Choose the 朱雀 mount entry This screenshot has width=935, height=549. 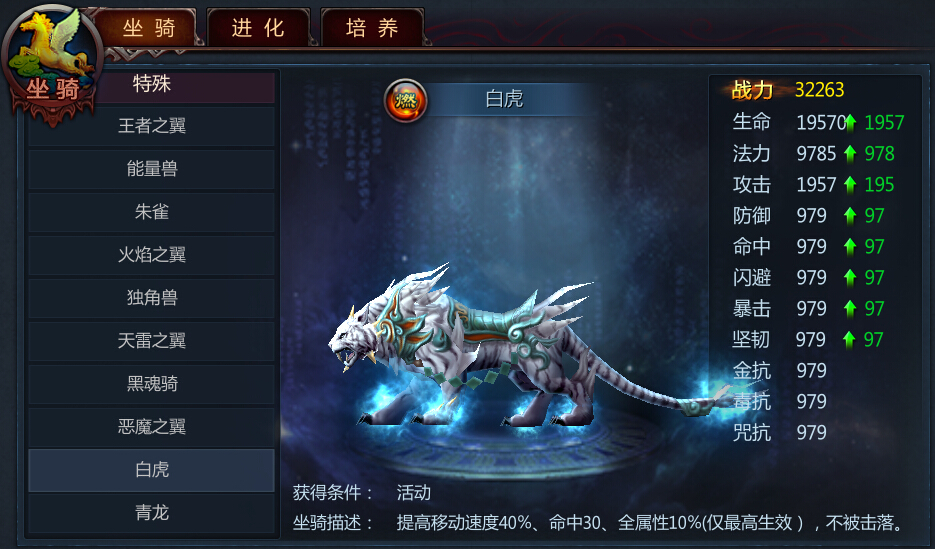(x=151, y=212)
